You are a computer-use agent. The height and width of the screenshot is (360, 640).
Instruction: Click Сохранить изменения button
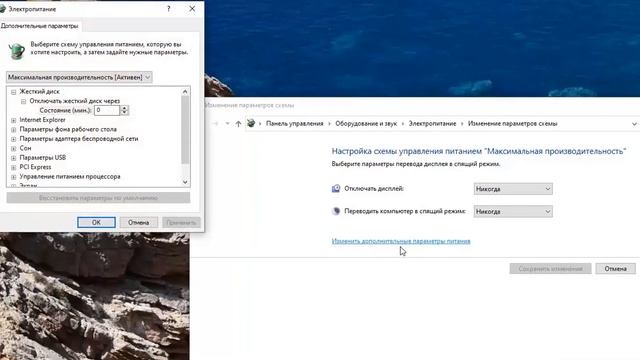(550, 269)
